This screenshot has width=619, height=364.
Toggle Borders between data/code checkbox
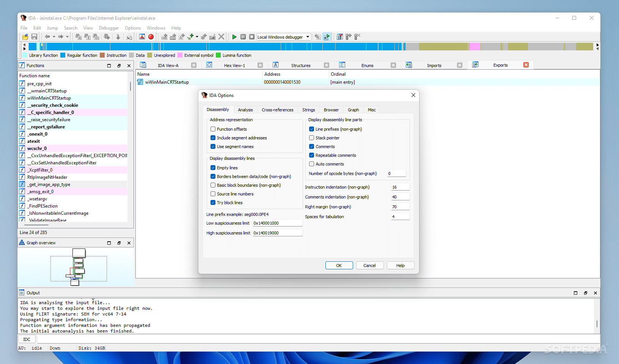[213, 177]
